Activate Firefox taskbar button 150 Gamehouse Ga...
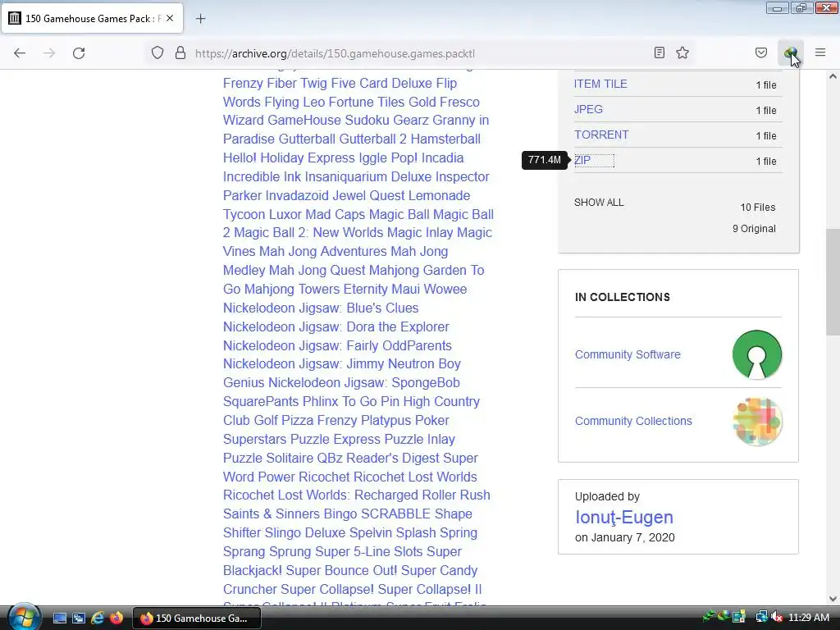Image resolution: width=840 pixels, height=630 pixels. coord(197,619)
